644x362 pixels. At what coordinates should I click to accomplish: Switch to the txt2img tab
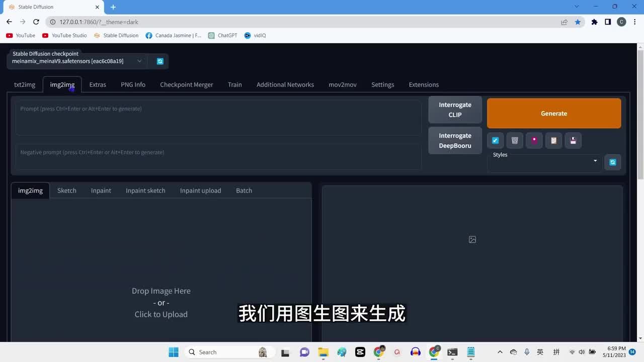click(25, 84)
